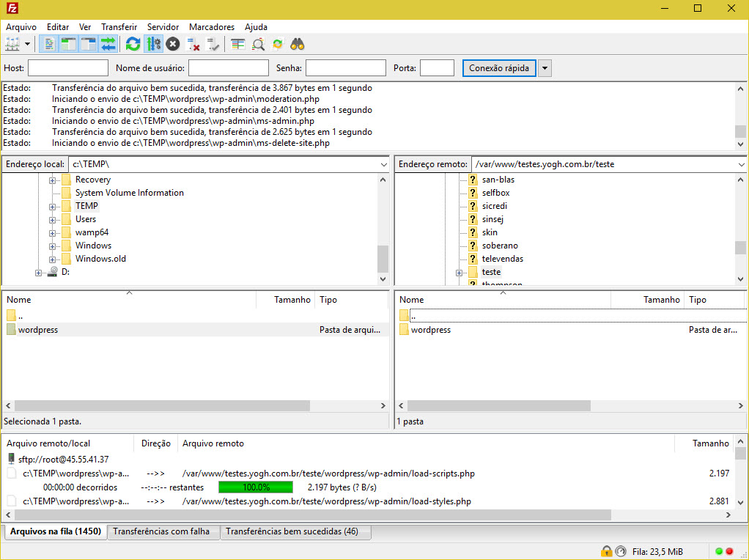749x560 pixels.
Task: Click the speed limits icon in status bar
Action: click(x=621, y=551)
